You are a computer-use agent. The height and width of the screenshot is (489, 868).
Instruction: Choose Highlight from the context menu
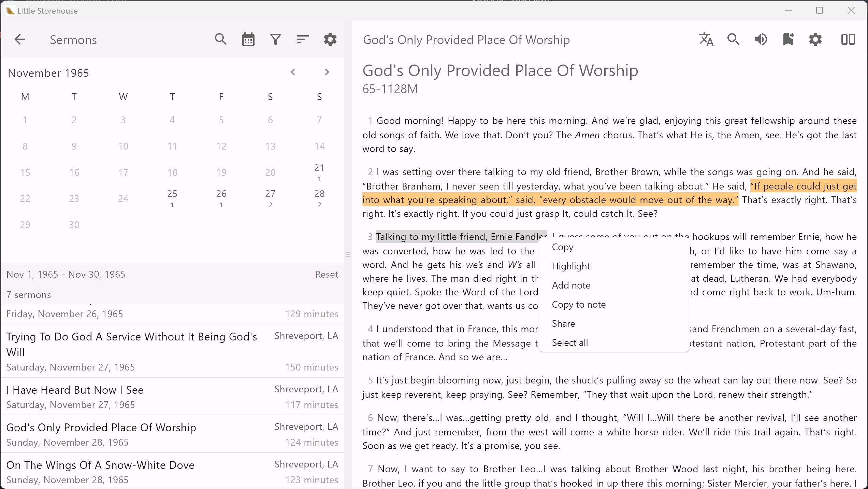(571, 266)
